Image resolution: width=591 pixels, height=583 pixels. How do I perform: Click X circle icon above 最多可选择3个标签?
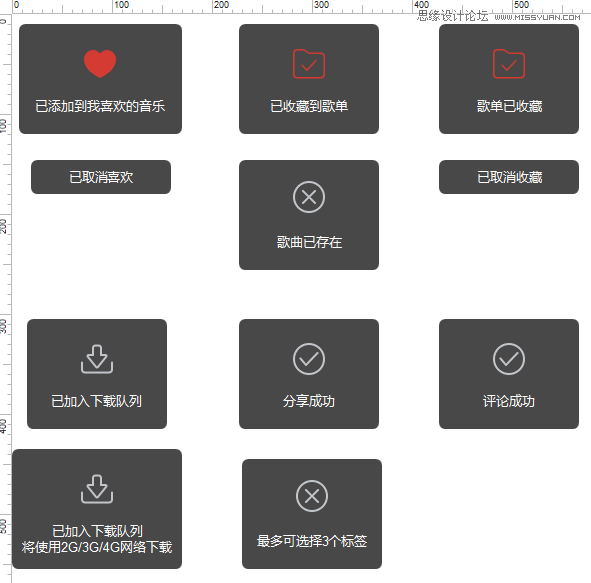pyautogui.click(x=312, y=496)
